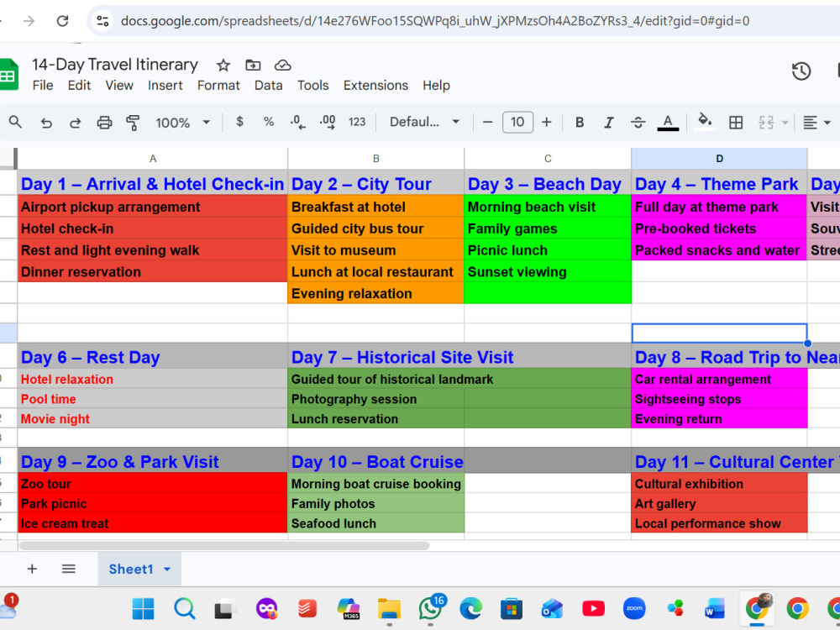Select column B header
840x630 pixels.
(x=376, y=159)
